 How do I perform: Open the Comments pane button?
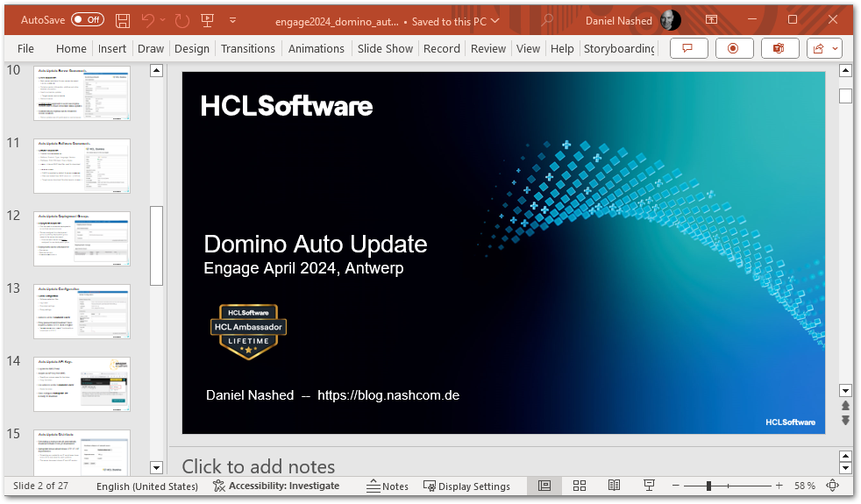click(688, 48)
